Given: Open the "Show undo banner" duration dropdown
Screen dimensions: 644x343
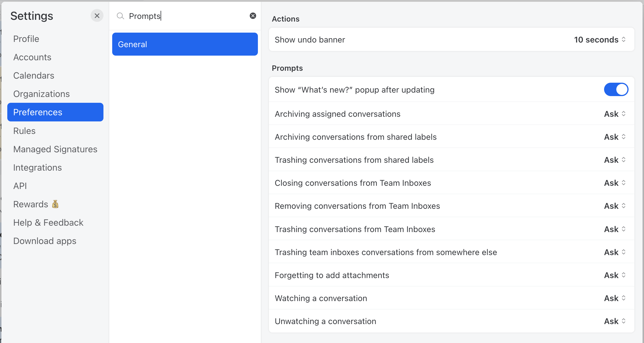Looking at the screenshot, I should [600, 40].
